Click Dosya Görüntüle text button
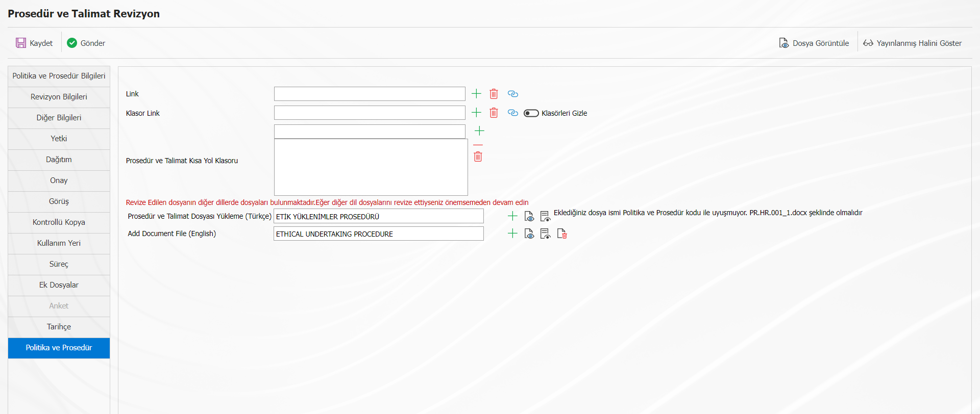This screenshot has height=414, width=980. click(x=821, y=43)
